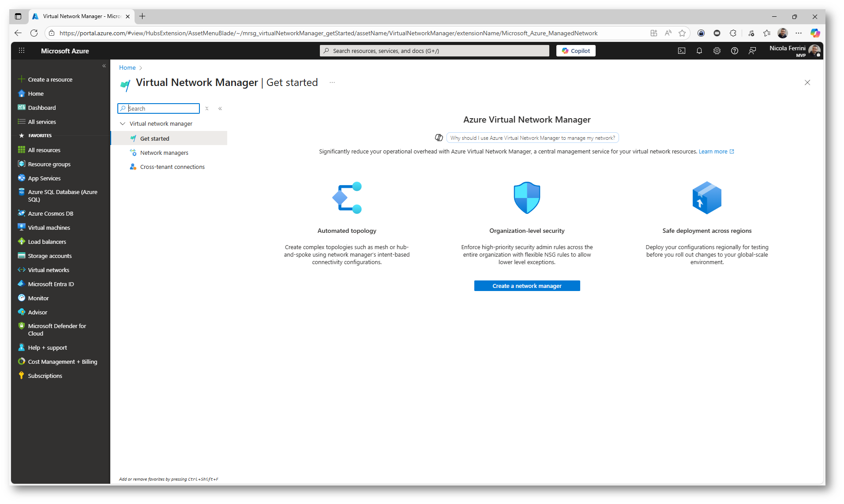Open Azure Cosmos DB from the favorites sidebar
This screenshot has height=504, width=844.
coord(50,213)
